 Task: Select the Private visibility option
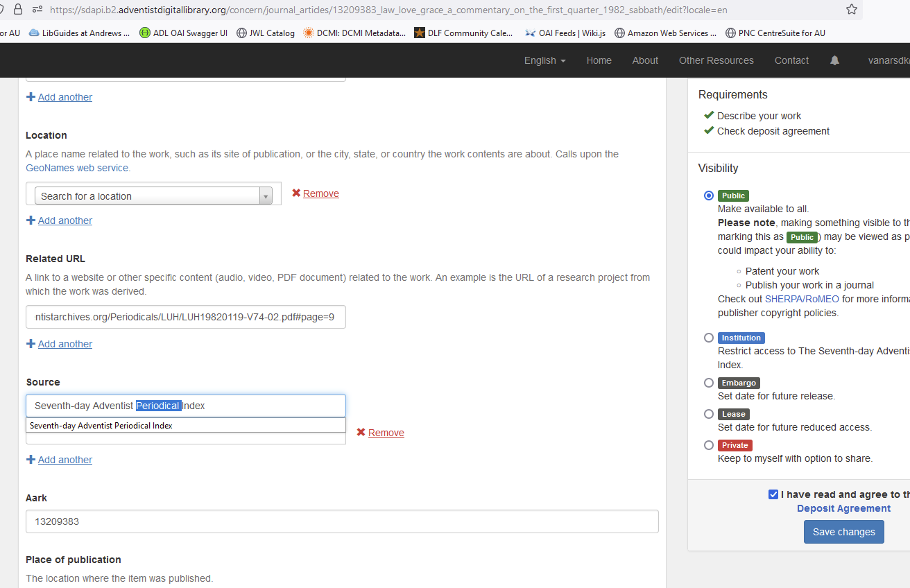(708, 444)
